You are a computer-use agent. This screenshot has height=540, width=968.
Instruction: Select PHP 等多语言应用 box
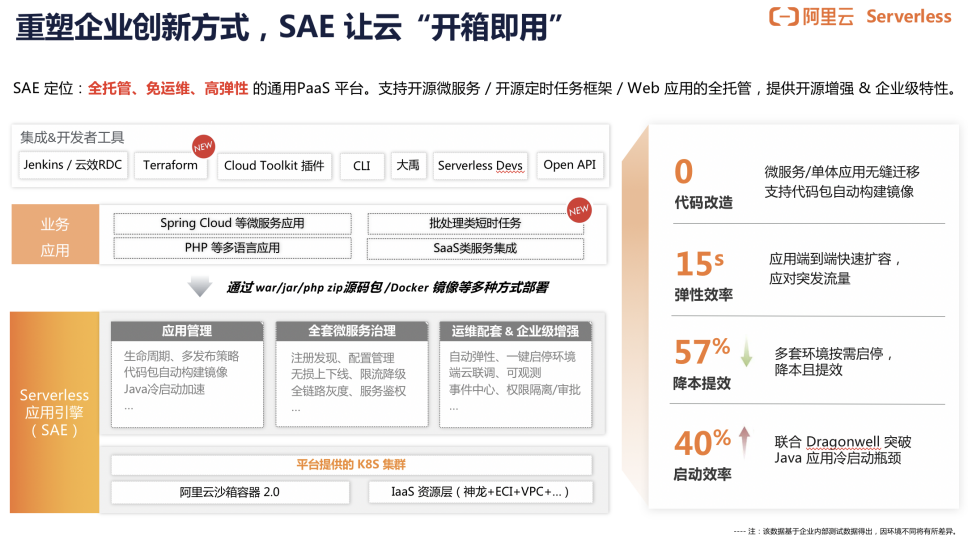(x=232, y=247)
